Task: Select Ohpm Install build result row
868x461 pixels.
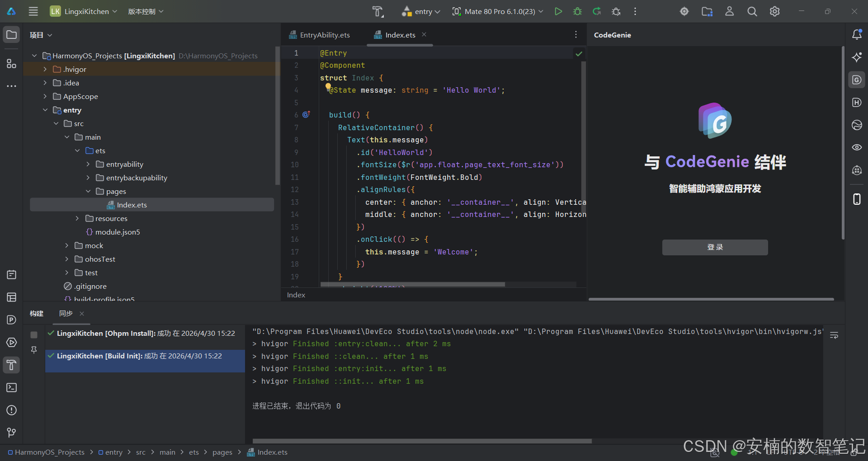Action: coord(145,333)
